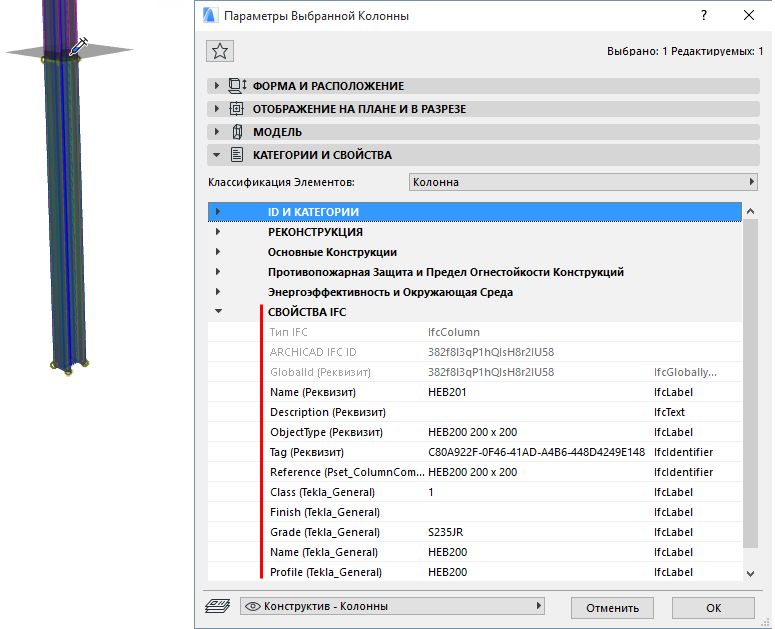Screen dimensions: 775x629
Task: Click the OK button
Action: [x=713, y=608]
